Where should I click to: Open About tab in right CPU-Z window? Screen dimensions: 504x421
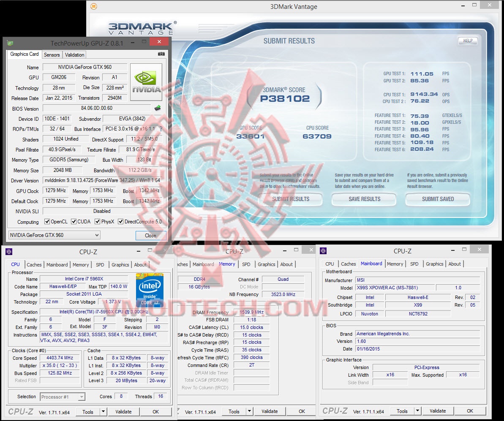tap(455, 263)
